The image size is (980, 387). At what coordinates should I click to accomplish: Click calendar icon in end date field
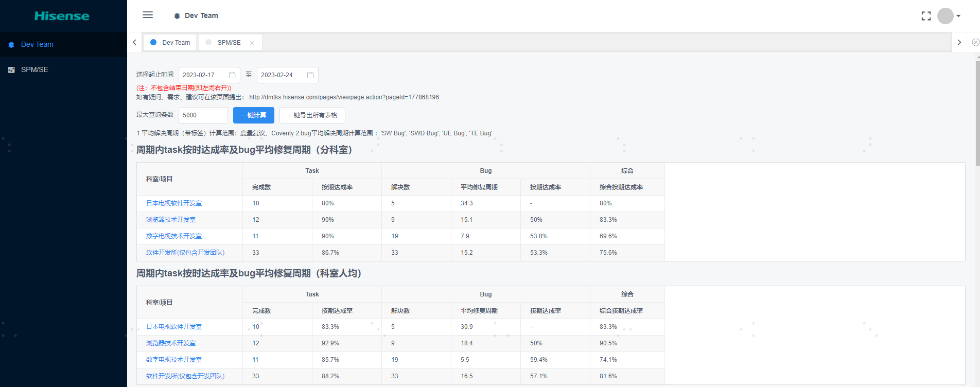[310, 75]
